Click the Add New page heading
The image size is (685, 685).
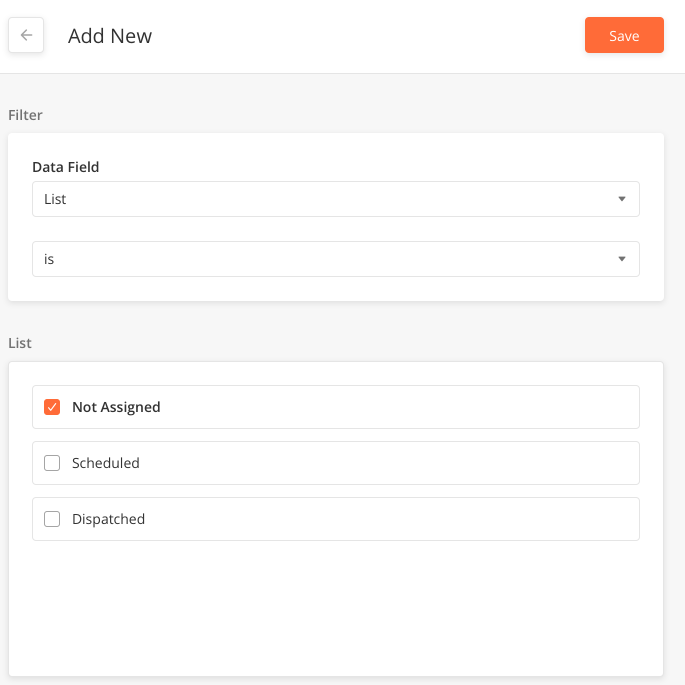tap(110, 36)
